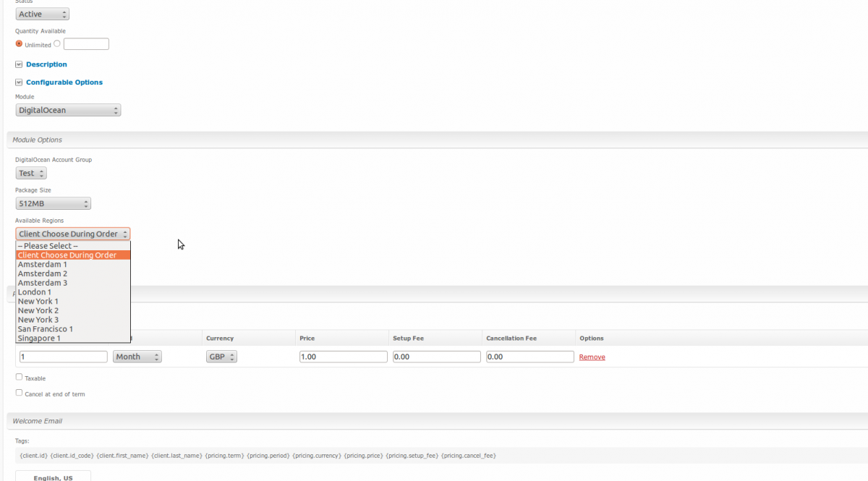Image resolution: width=868 pixels, height=481 pixels.
Task: Click the Cancellation Fee input field
Action: (x=530, y=357)
